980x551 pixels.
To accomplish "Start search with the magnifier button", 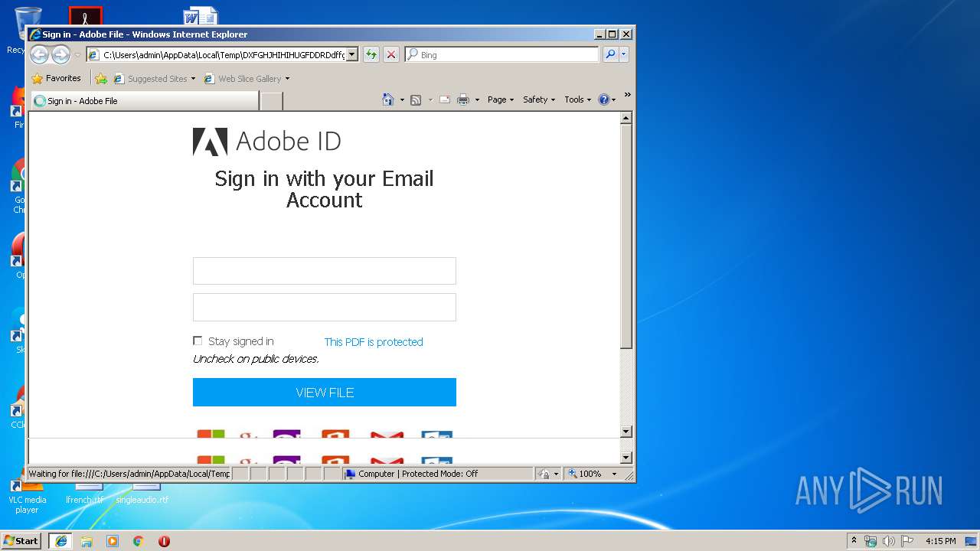I will pos(610,54).
